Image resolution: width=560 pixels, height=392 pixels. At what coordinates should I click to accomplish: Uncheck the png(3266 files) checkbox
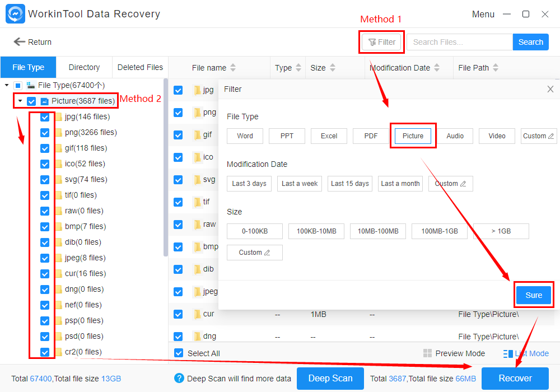[x=45, y=133]
